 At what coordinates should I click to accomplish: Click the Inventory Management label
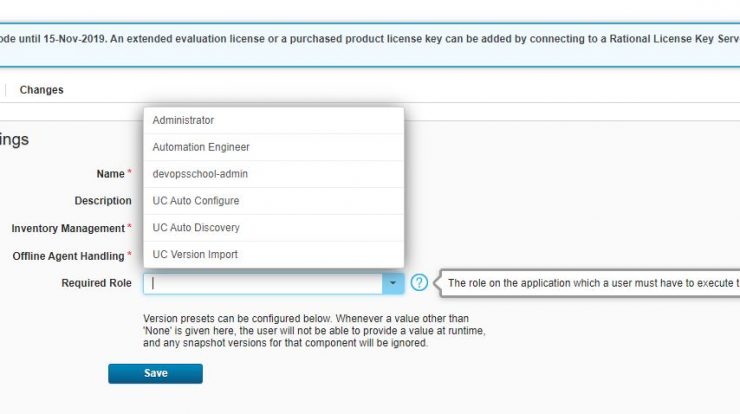pos(68,228)
